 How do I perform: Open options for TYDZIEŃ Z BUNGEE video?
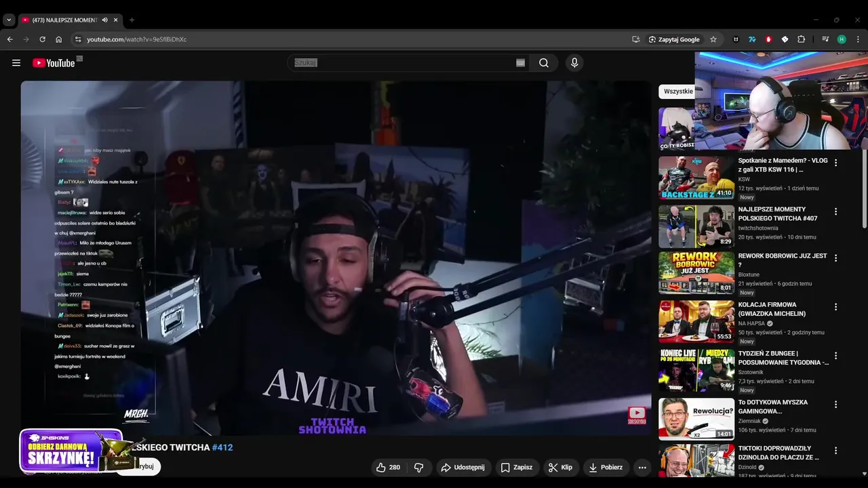(835, 355)
